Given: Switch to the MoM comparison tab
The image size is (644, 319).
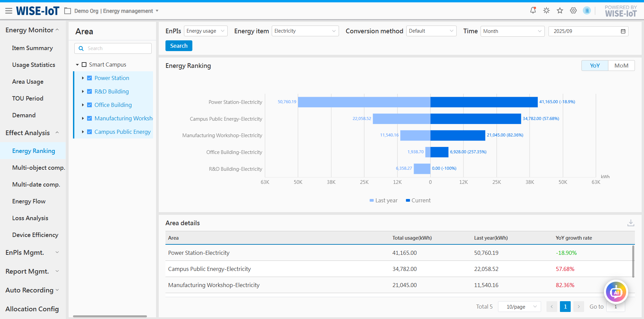Looking at the screenshot, I should [x=621, y=66].
